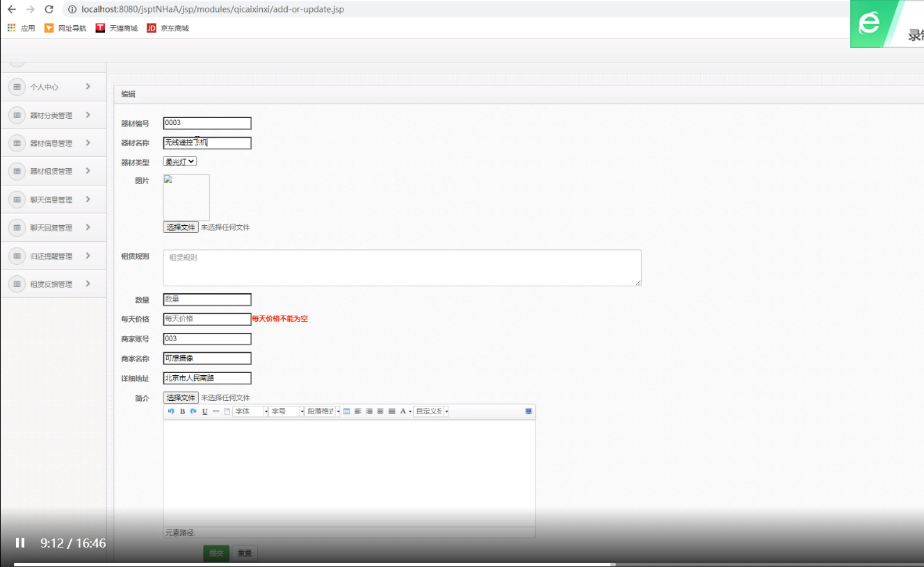Align text left in the editor
The image size is (924, 567).
[x=358, y=411]
